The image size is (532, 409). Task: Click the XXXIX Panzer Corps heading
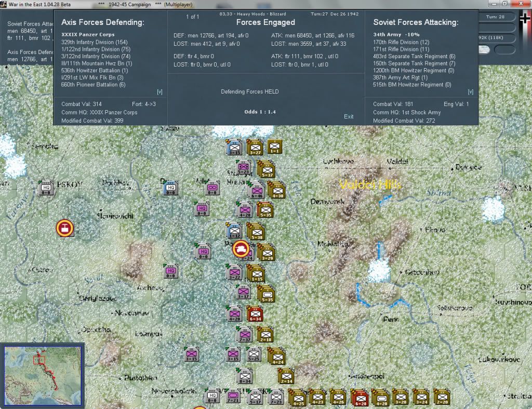coord(88,35)
